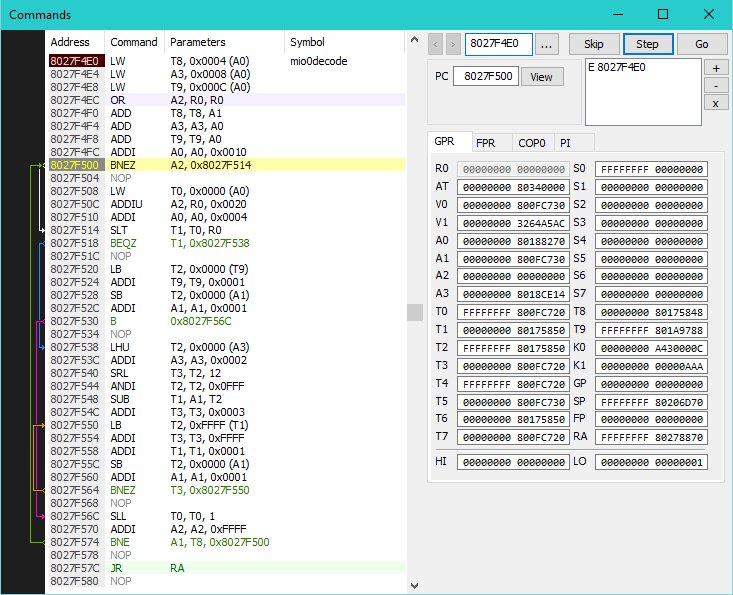This screenshot has width=733, height=595.
Task: Click the View button next to PC
Action: (x=542, y=77)
